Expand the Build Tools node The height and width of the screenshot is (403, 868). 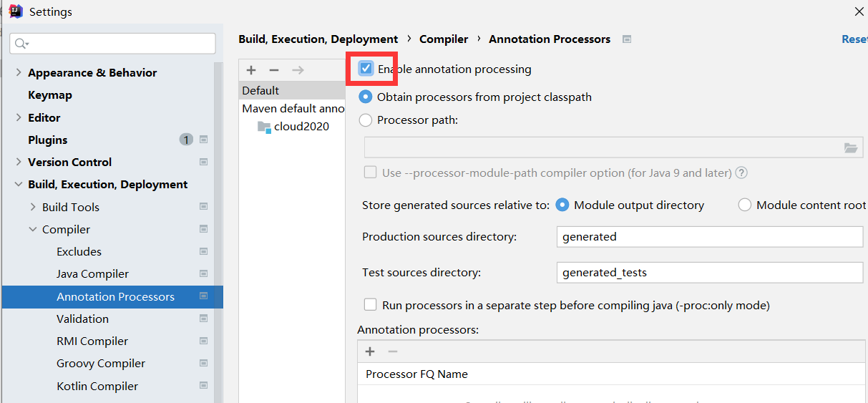[x=33, y=207]
